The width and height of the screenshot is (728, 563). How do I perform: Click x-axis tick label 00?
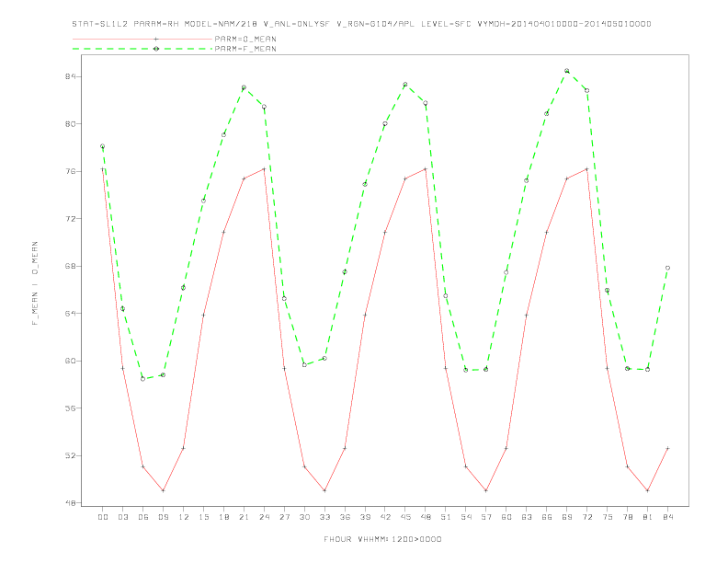(103, 517)
